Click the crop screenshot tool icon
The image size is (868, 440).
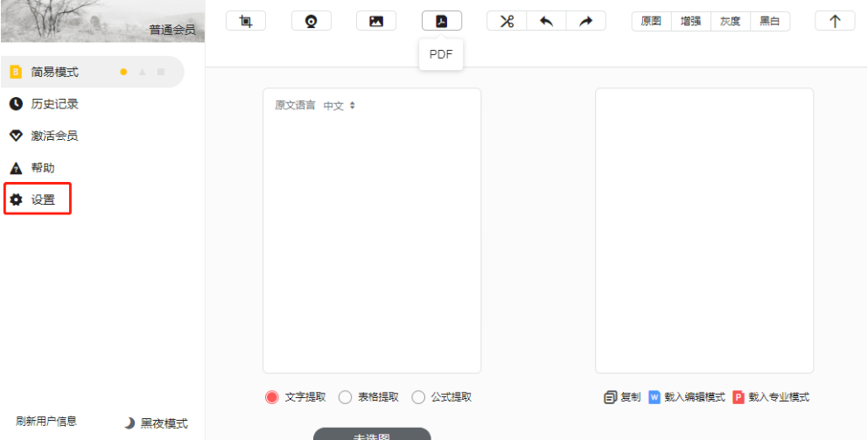(x=245, y=21)
